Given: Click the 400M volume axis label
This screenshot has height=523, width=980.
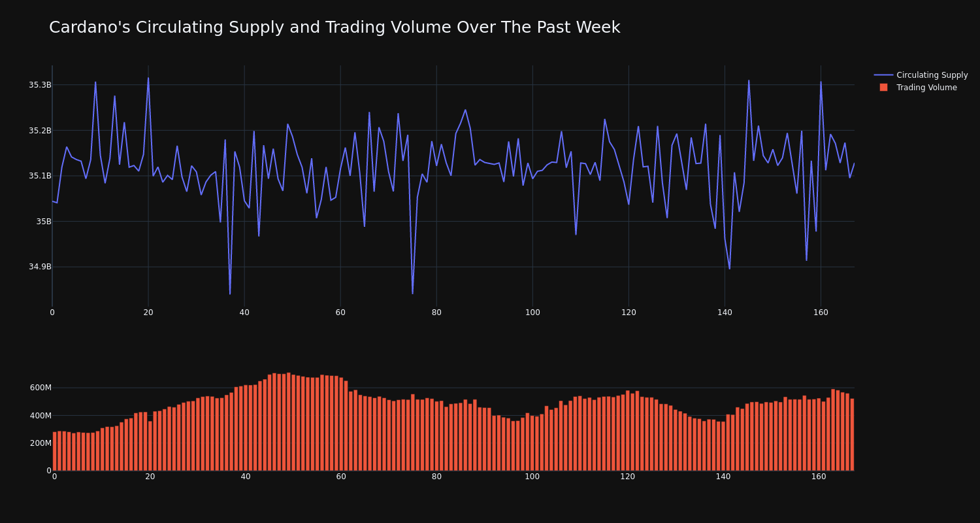Looking at the screenshot, I should click(41, 416).
